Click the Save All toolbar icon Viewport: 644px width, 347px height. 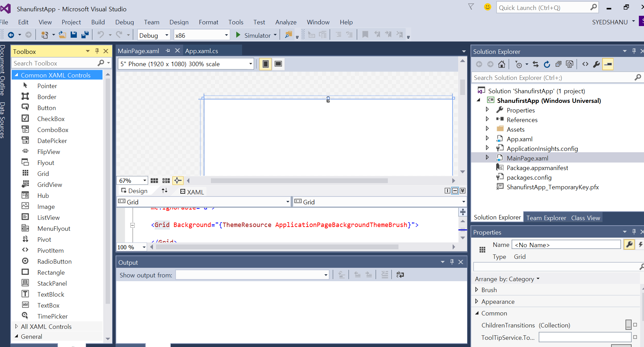(x=85, y=35)
